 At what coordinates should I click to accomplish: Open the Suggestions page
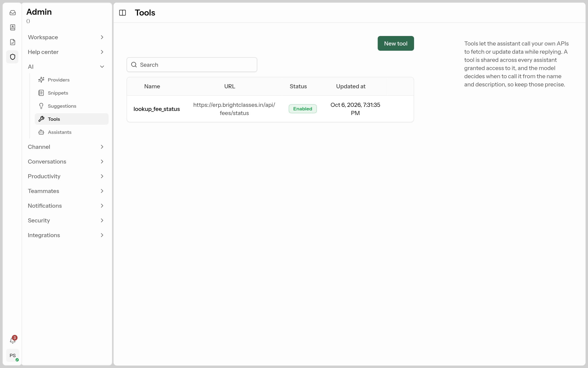point(72,106)
